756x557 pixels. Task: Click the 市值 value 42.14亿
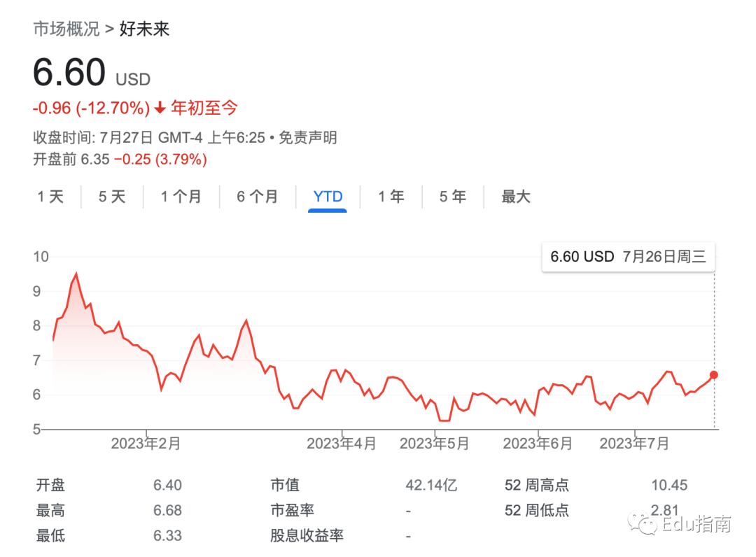(x=431, y=485)
